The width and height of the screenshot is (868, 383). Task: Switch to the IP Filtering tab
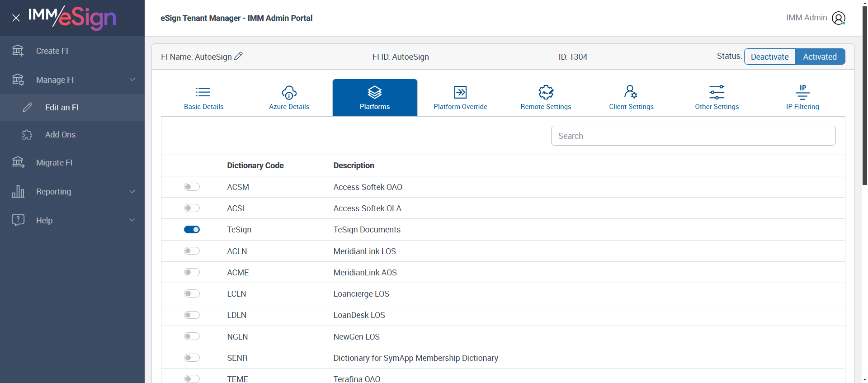(802, 98)
